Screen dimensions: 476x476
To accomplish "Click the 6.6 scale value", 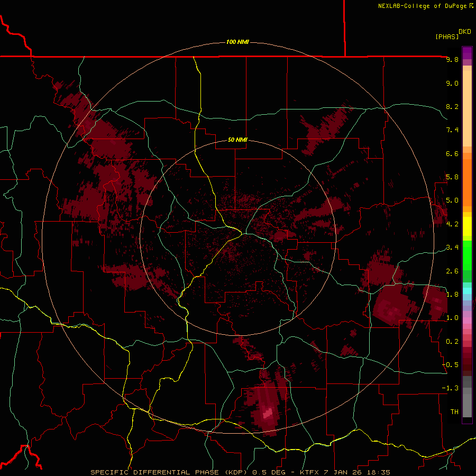I will (x=452, y=153).
